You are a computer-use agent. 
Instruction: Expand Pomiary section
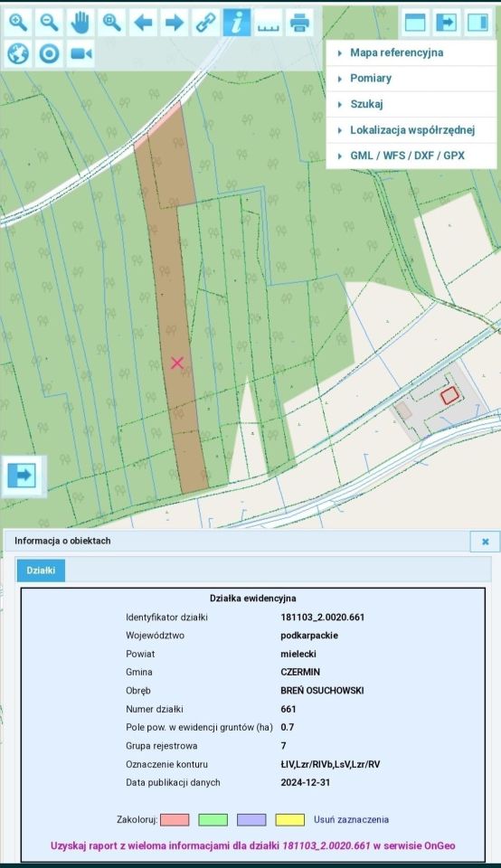[x=411, y=78]
